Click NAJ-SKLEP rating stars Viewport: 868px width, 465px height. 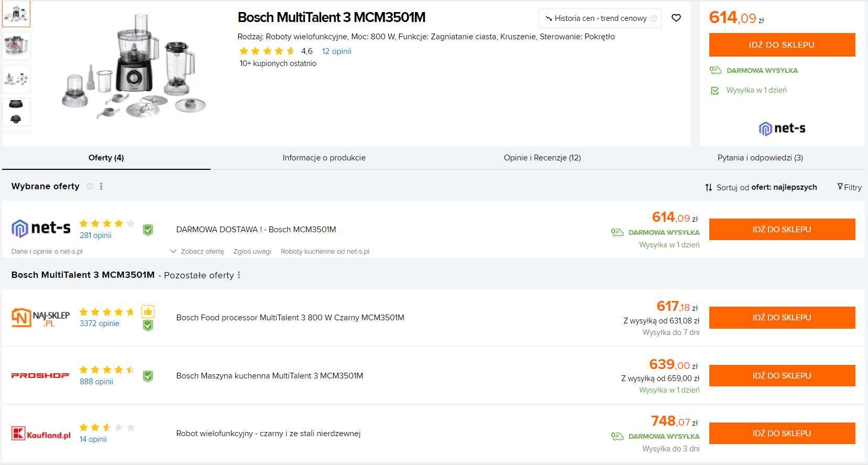click(x=107, y=312)
